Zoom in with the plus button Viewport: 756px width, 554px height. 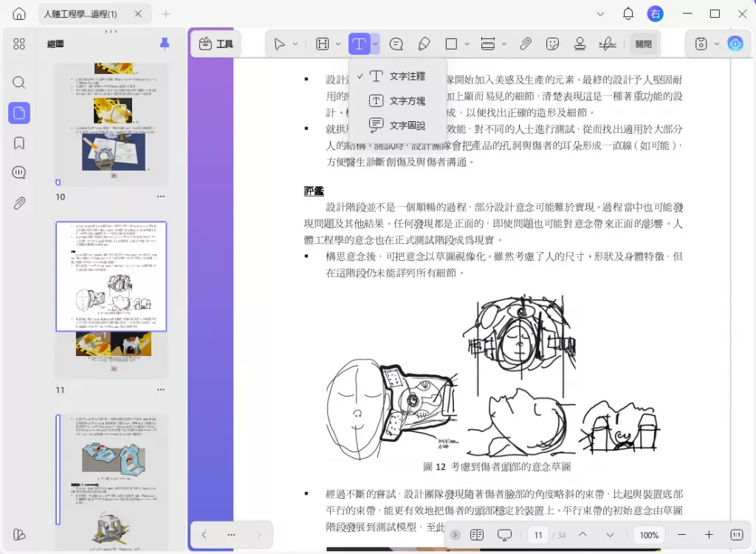tap(709, 535)
